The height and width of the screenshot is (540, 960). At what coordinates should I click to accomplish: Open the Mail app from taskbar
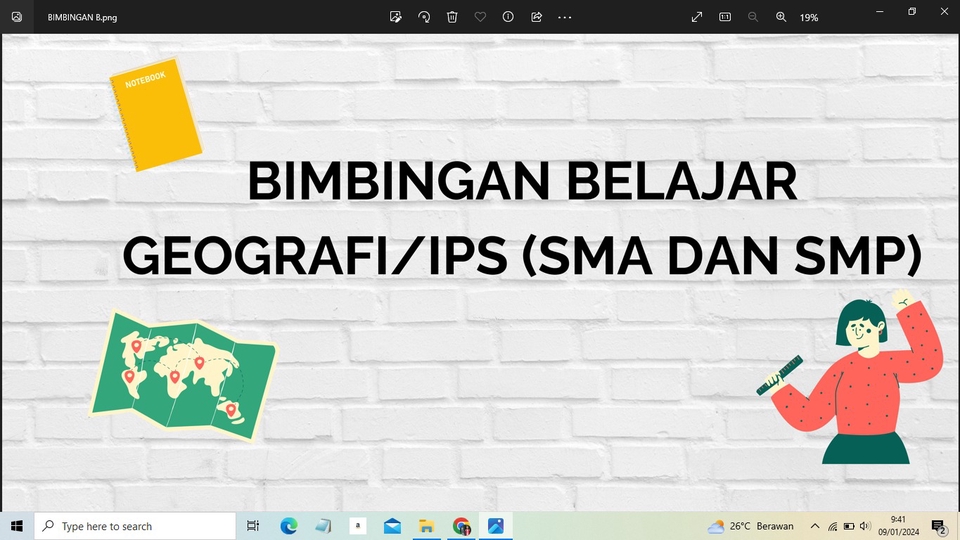click(x=392, y=526)
